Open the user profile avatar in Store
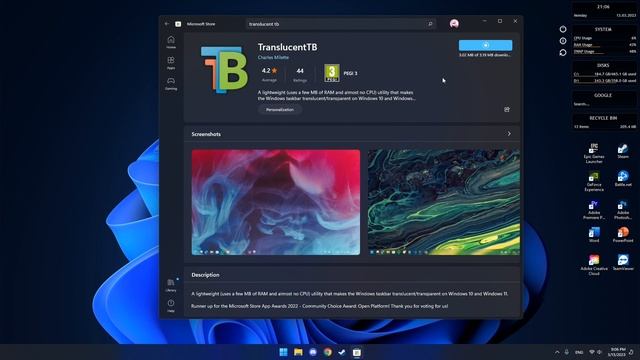Image resolution: width=640 pixels, height=360 pixels. [x=454, y=24]
